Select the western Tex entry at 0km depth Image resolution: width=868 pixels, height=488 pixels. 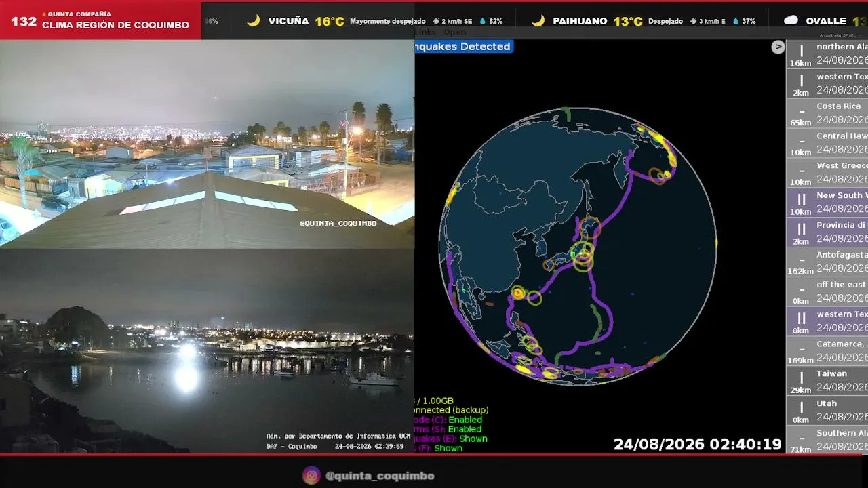click(x=827, y=323)
